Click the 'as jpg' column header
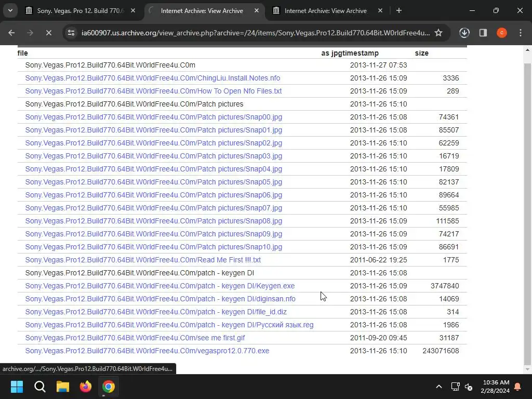The width and height of the screenshot is (532, 399). click(x=331, y=54)
